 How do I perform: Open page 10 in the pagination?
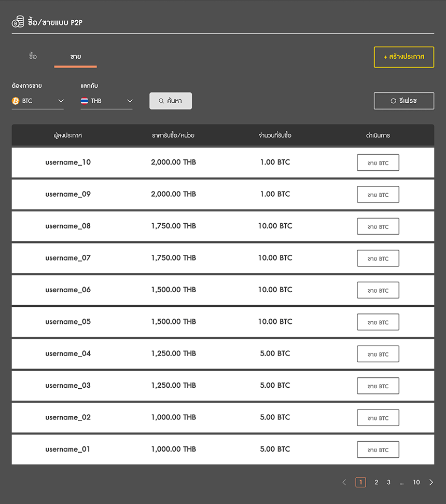[416, 482]
